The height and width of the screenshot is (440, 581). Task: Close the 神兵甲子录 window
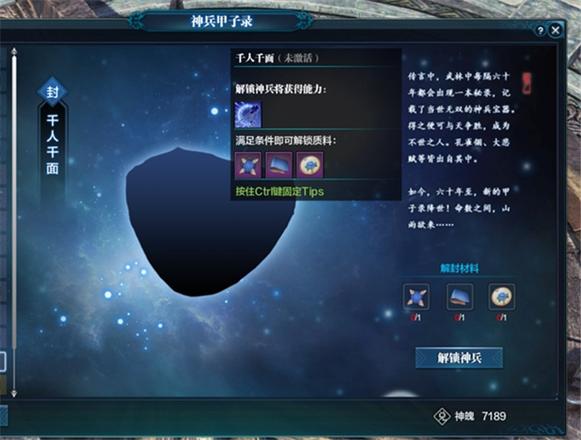click(x=555, y=30)
